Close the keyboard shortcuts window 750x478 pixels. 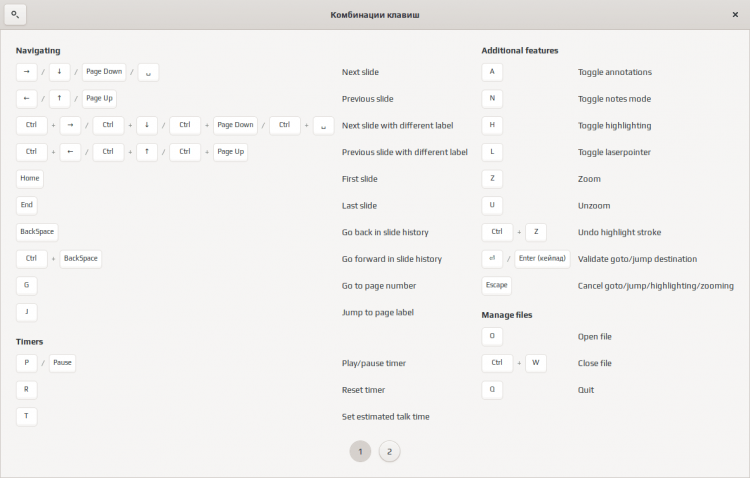735,15
